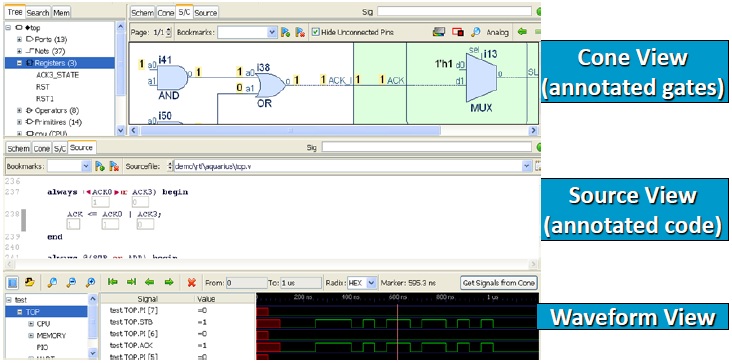Click the third magnifier zoom-in icon in waveform toolbar
This screenshot has width=732, height=363.
[x=91, y=282]
